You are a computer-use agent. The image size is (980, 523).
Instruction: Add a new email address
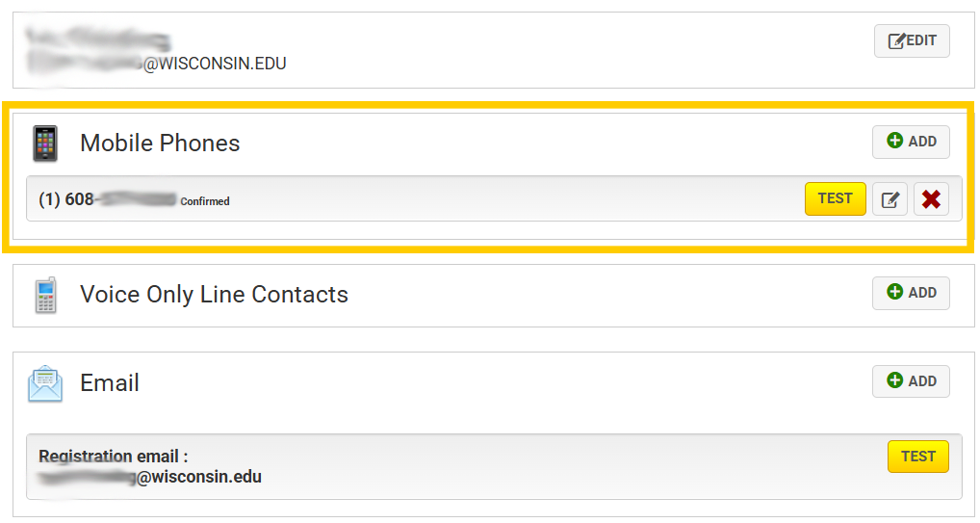pos(911,381)
